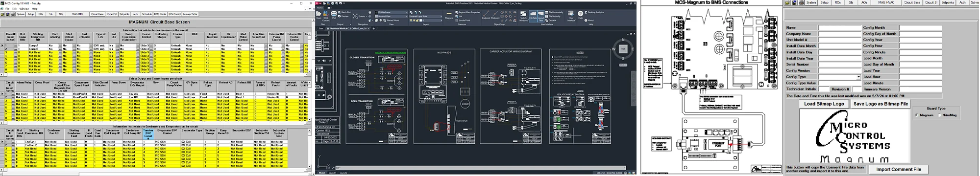Image resolution: width=980 pixels, height=176 pixels.
Task: Toggle Midpoint object snap
Action: tap(495, 15)
